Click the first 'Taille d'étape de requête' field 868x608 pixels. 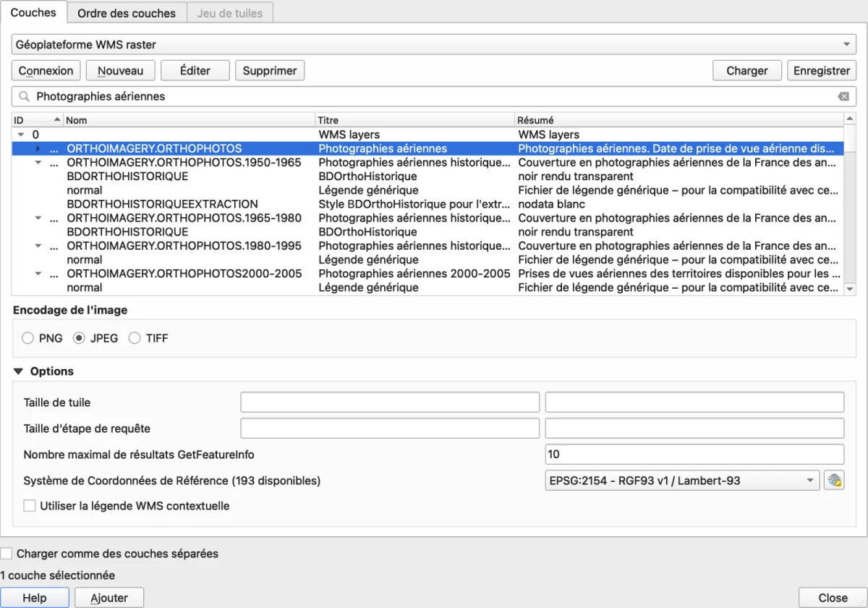click(390, 428)
